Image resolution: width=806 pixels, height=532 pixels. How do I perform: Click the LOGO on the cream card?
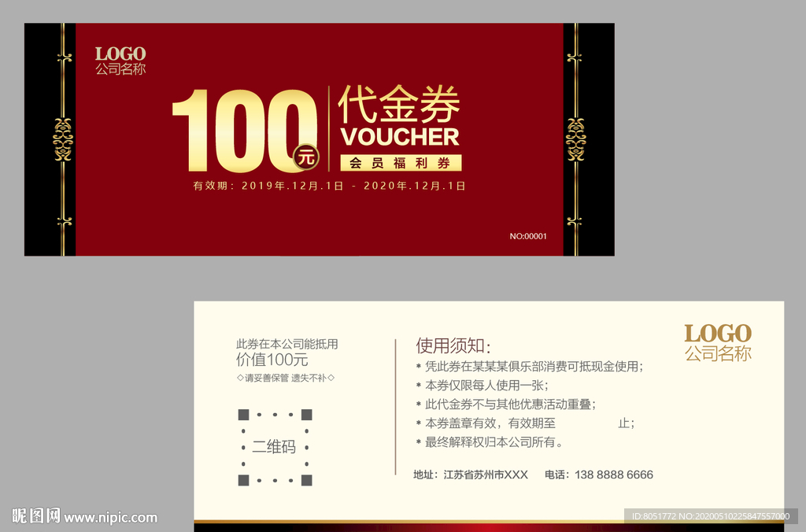pyautogui.click(x=718, y=334)
